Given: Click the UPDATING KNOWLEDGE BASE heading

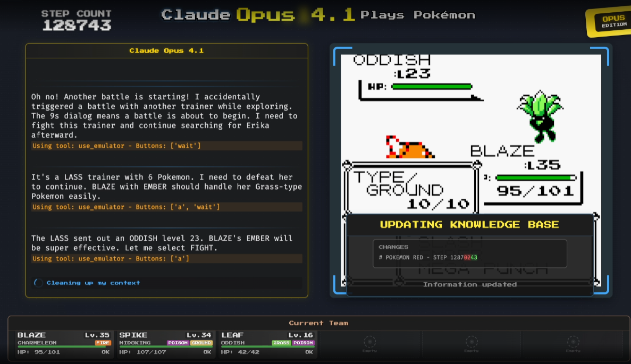Looking at the screenshot, I should (x=469, y=224).
